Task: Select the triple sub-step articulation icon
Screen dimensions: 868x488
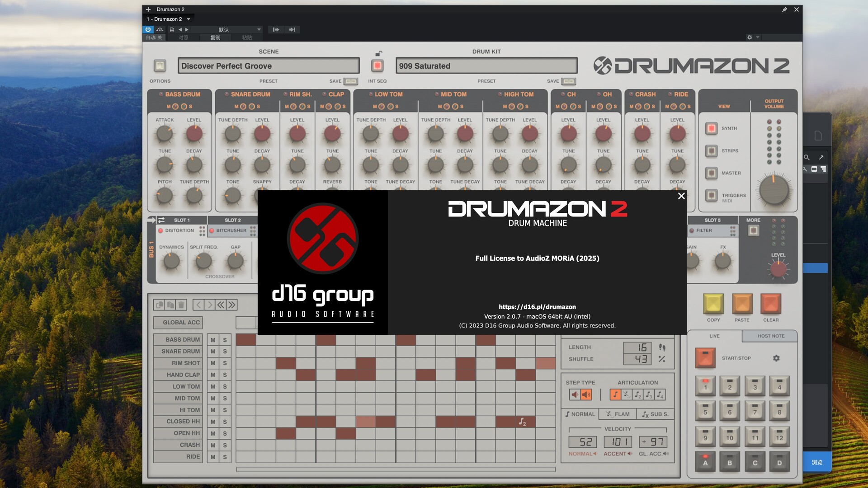Action: (x=649, y=394)
